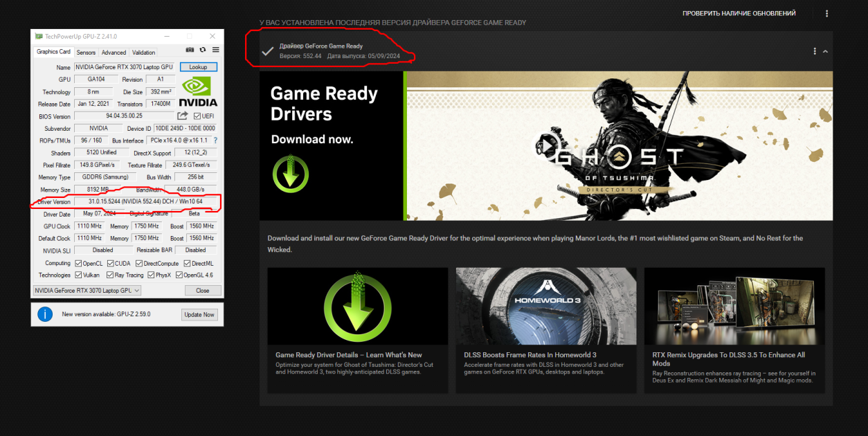Open the GPU selection dropdown
The height and width of the screenshot is (436, 868).
tap(87, 291)
